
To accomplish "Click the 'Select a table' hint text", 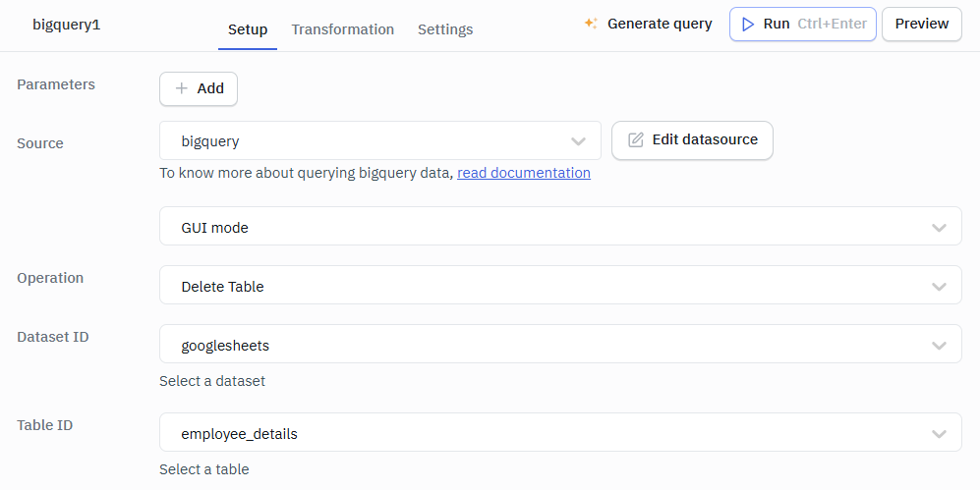I will pyautogui.click(x=203, y=469).
